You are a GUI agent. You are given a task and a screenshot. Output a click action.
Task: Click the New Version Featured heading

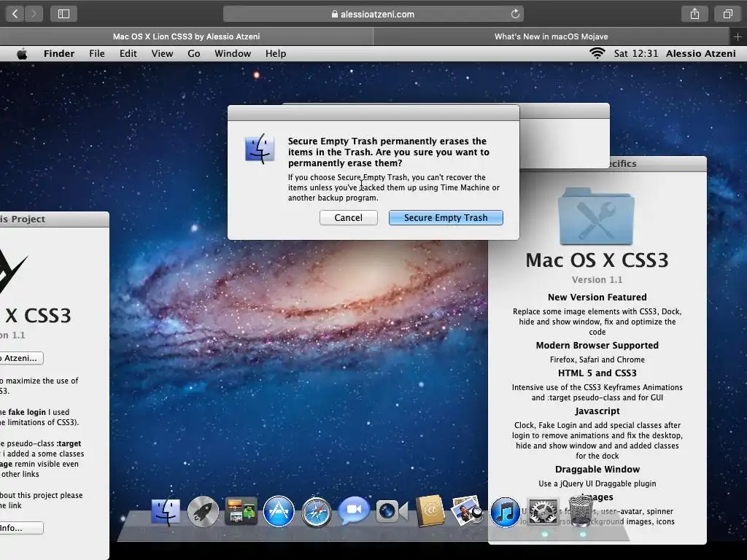tap(597, 297)
